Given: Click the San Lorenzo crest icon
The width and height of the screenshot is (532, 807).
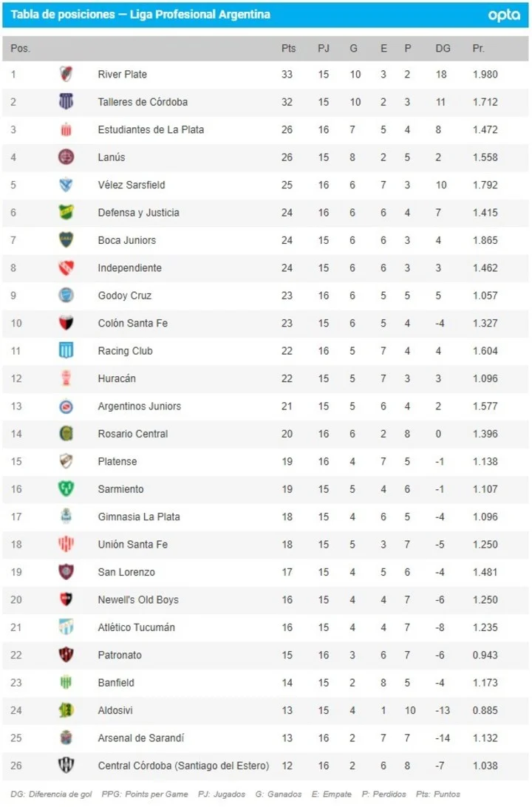Looking at the screenshot, I should 66,571.
